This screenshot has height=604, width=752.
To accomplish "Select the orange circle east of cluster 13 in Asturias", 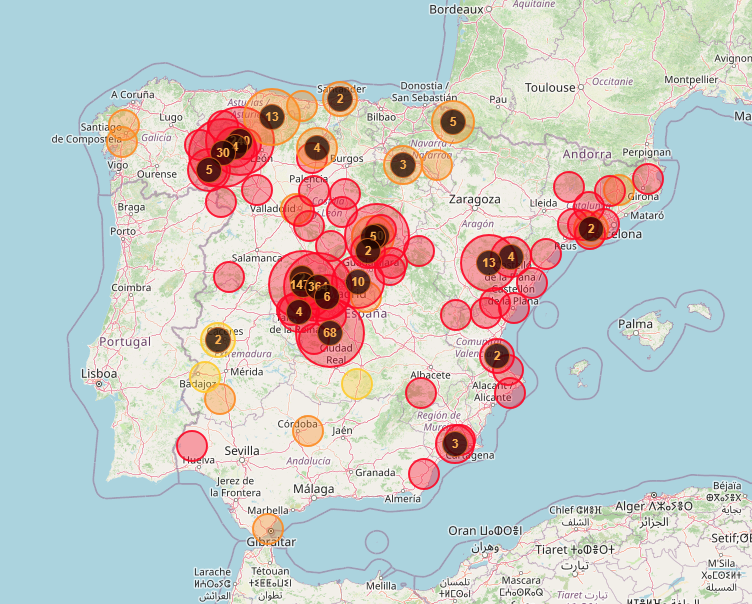I will [302, 106].
